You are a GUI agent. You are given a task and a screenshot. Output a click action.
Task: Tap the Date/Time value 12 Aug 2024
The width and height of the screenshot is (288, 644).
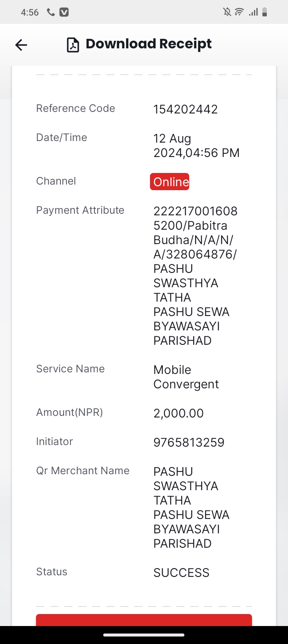pyautogui.click(x=196, y=145)
